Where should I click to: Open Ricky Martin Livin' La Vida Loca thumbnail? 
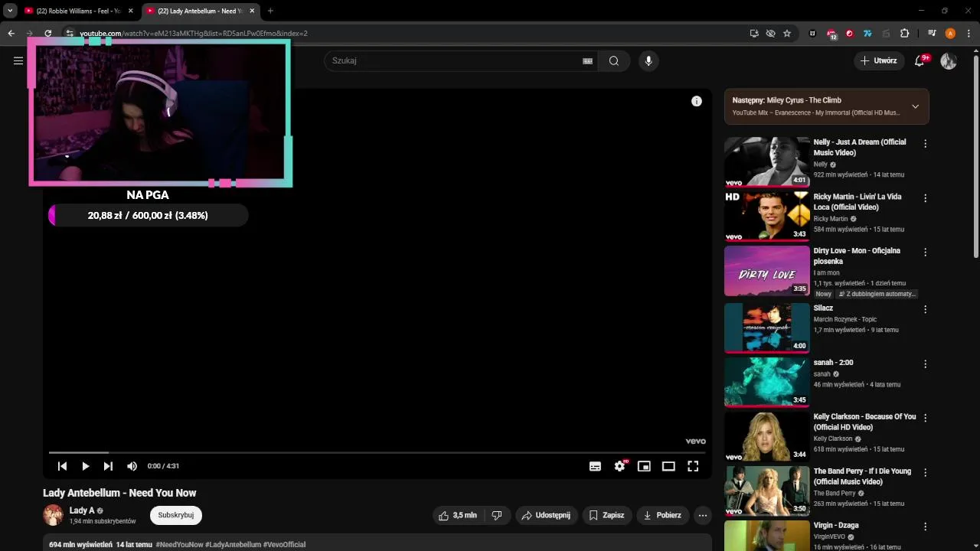[766, 216]
